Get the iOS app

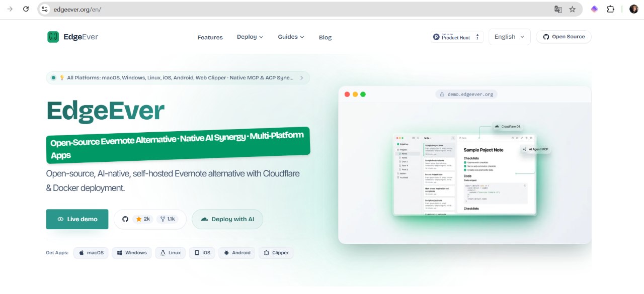point(202,253)
